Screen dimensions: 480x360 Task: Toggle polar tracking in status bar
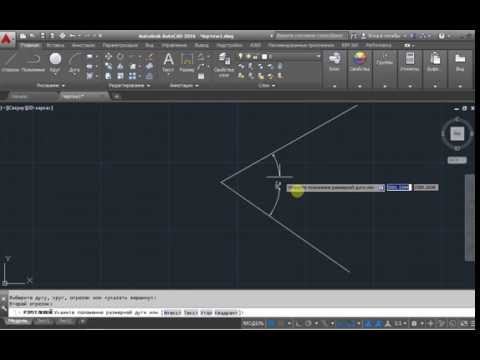click(308, 323)
